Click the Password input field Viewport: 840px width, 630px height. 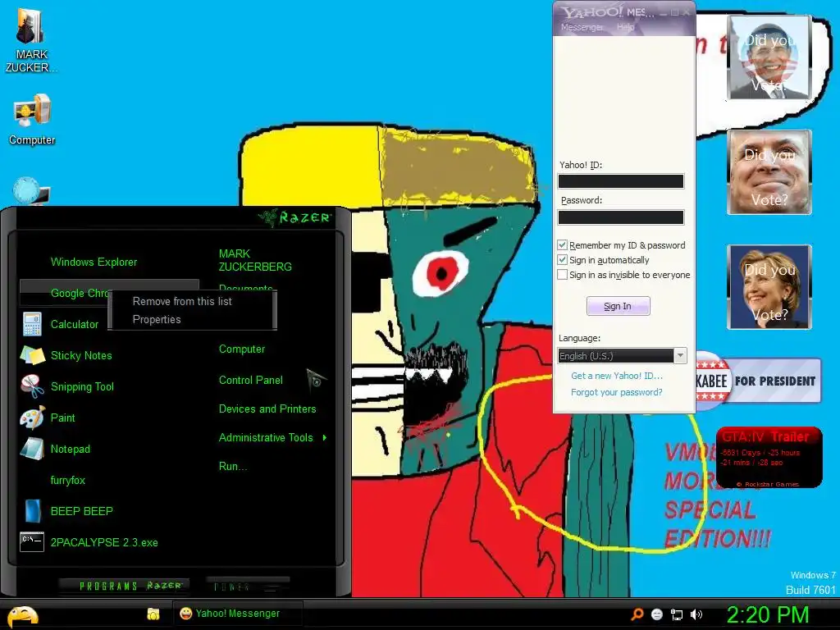pyautogui.click(x=621, y=217)
